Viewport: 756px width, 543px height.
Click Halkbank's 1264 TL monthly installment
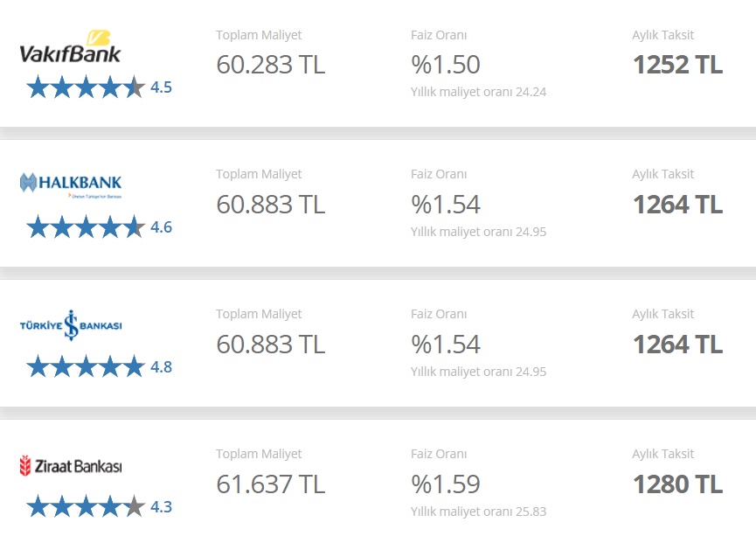click(677, 205)
